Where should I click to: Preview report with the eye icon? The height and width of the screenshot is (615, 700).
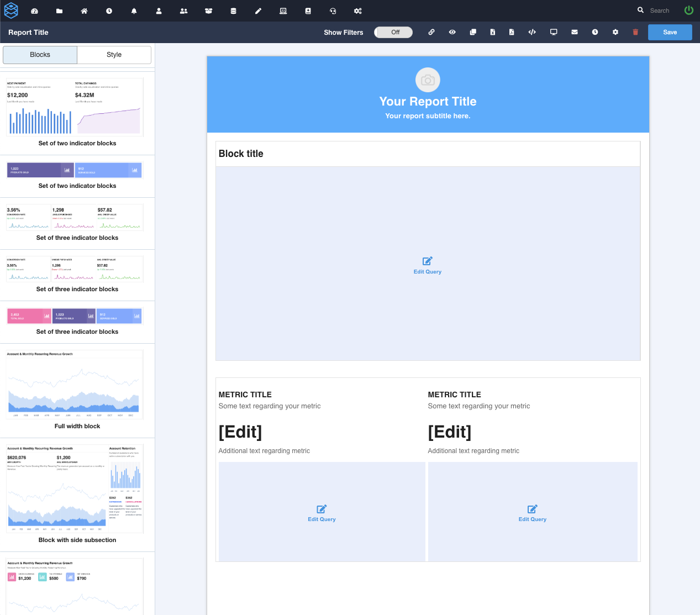click(x=452, y=32)
